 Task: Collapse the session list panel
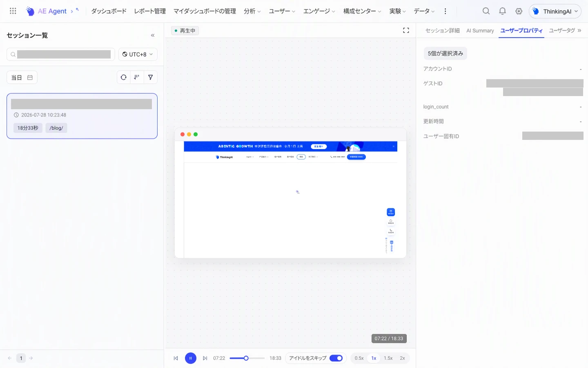pos(153,35)
